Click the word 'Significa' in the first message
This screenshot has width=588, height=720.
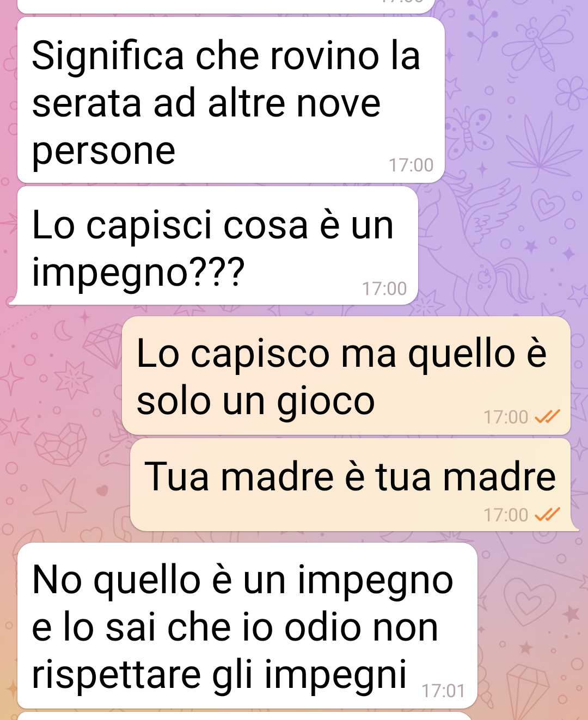pyautogui.click(x=108, y=57)
